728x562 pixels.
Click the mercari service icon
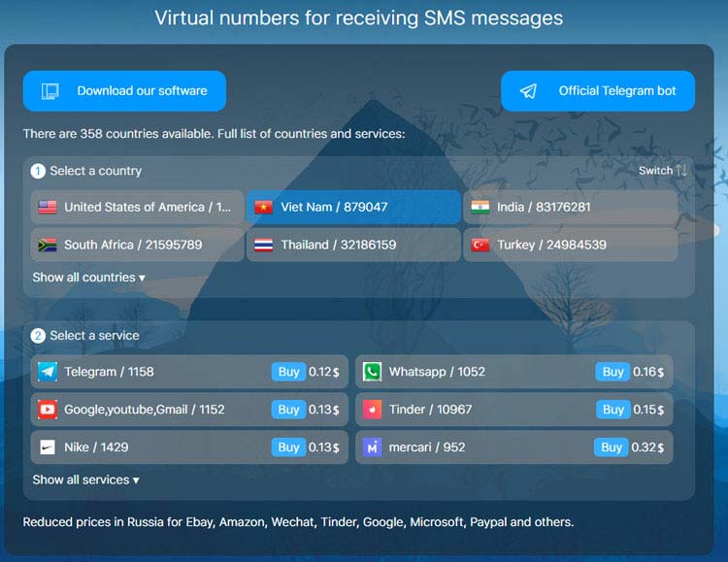pyautogui.click(x=372, y=447)
